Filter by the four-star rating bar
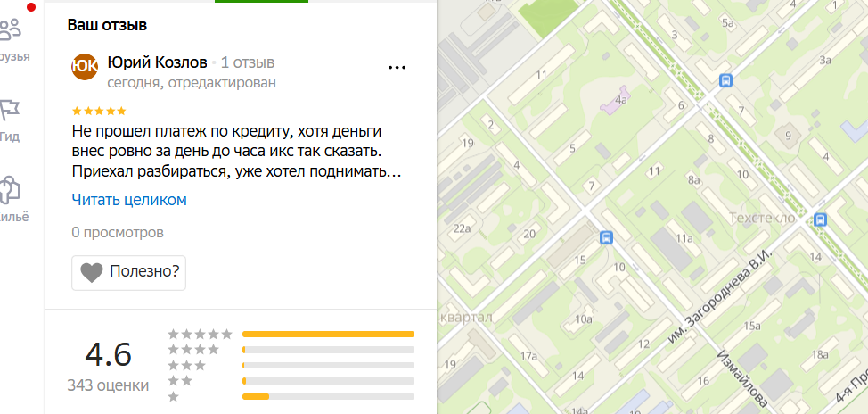The image size is (868, 414). click(328, 350)
